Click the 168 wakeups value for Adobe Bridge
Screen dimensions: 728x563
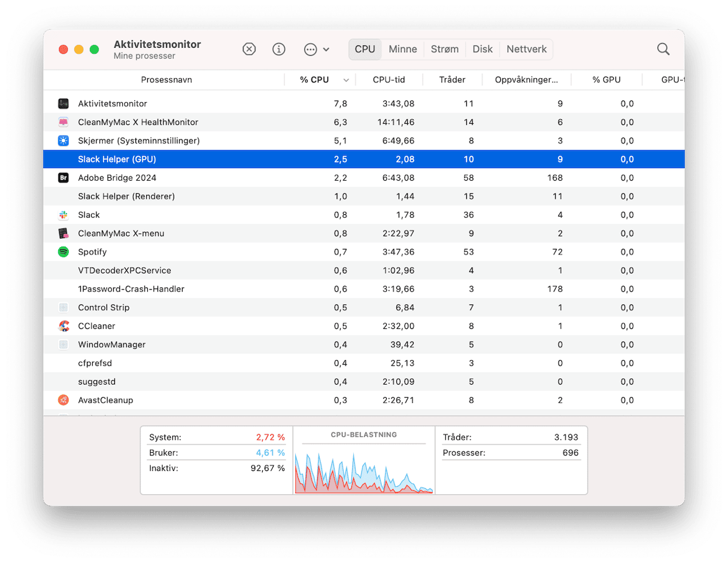click(x=554, y=178)
